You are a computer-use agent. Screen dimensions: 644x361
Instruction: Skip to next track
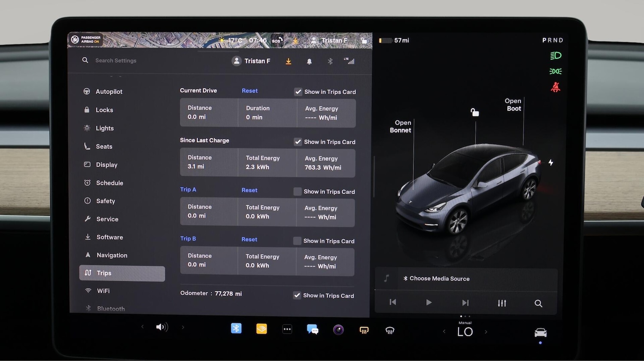tap(465, 303)
